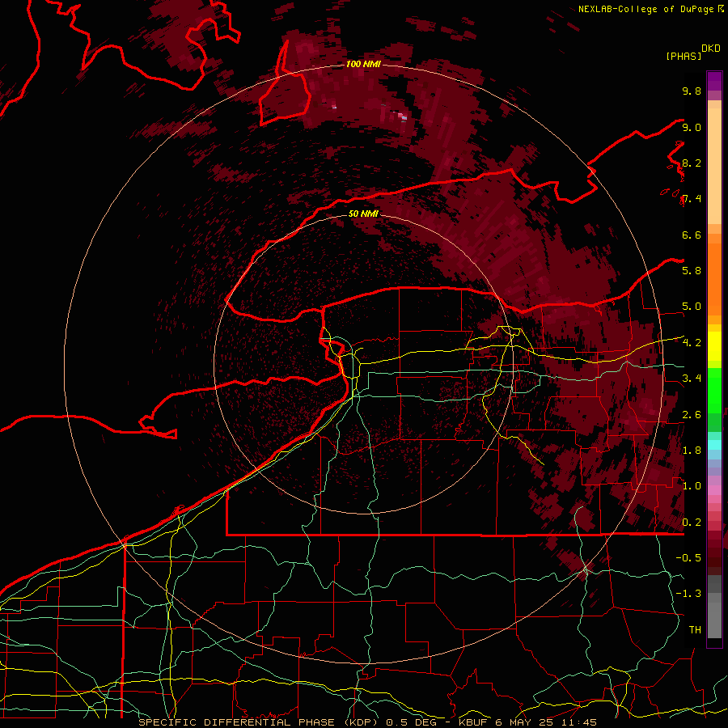Click the -0.5 scale value
This screenshot has width=728, height=728.
[688, 558]
